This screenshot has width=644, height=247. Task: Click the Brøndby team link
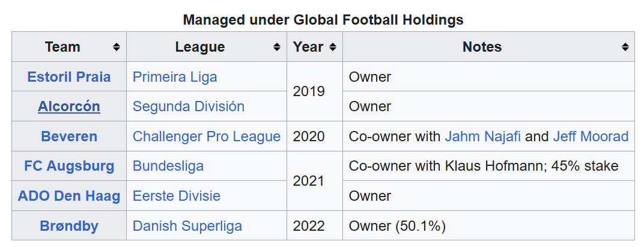point(69,226)
